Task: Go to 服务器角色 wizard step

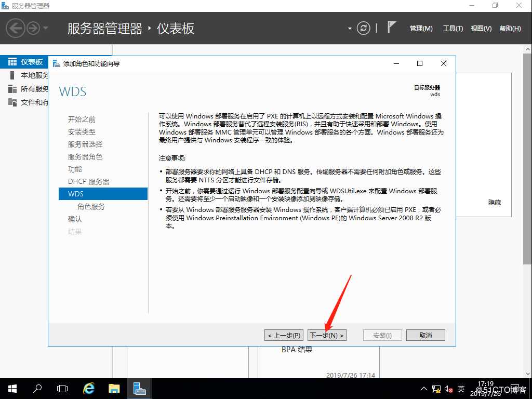Action: [x=85, y=157]
